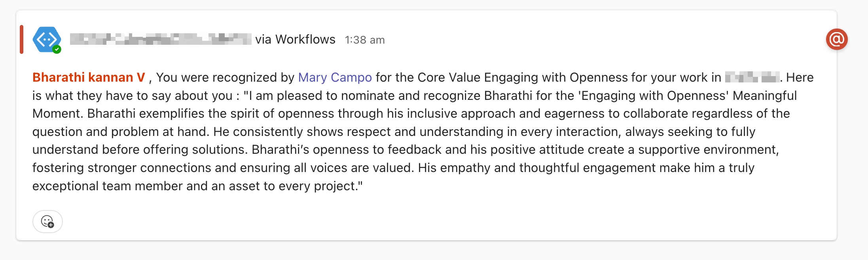
Task: Click 'His empathy and thoughtful engagement' text
Action: click(x=537, y=168)
